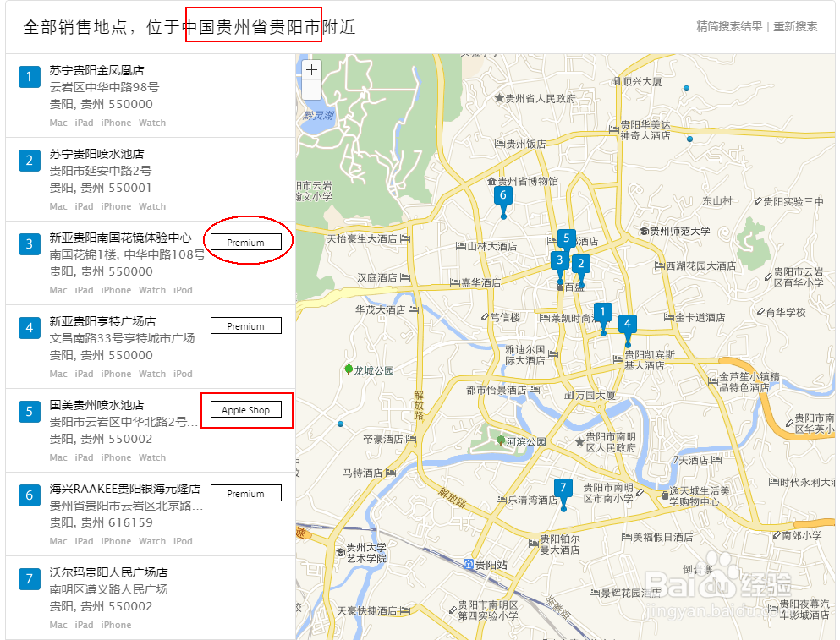Zoom in the map with plus button
The height and width of the screenshot is (640, 840).
[312, 69]
